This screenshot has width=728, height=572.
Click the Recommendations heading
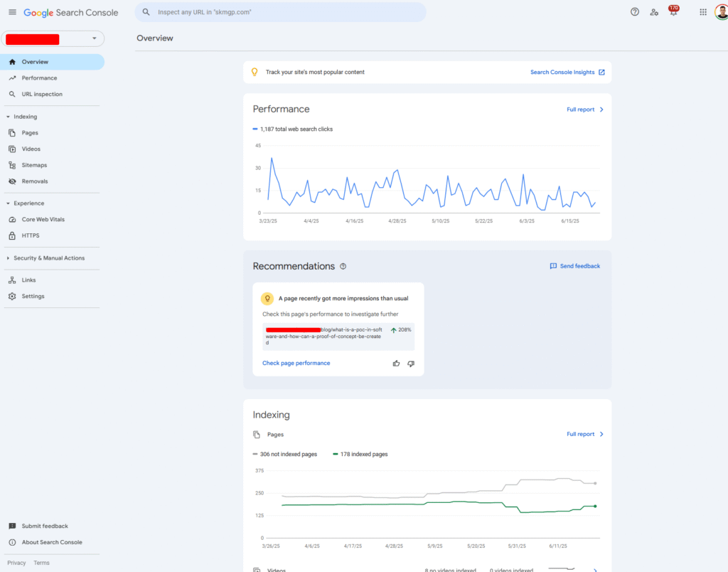(294, 266)
